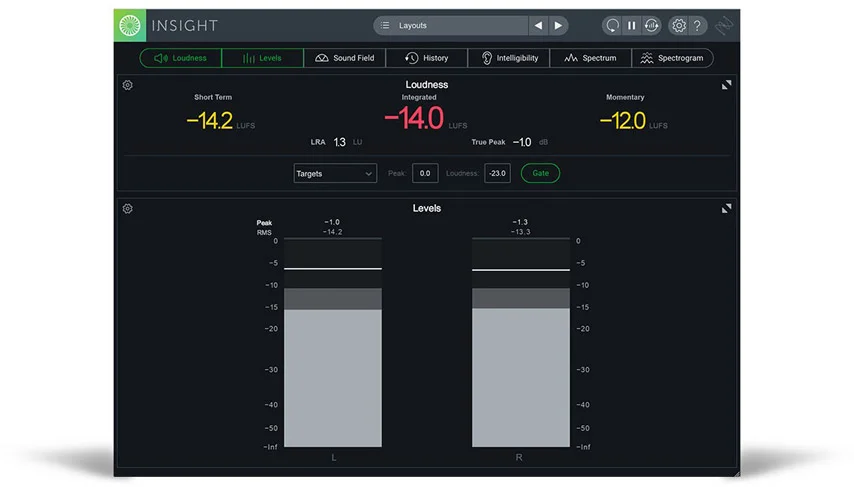Click the iZotope Insight logo icon
The image size is (854, 487).
(x=130, y=25)
